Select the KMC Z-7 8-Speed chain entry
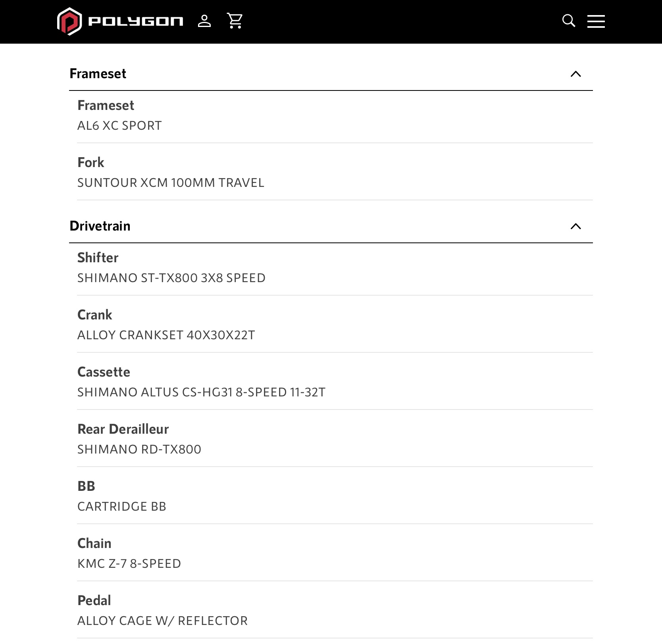The width and height of the screenshot is (662, 644). click(x=129, y=564)
